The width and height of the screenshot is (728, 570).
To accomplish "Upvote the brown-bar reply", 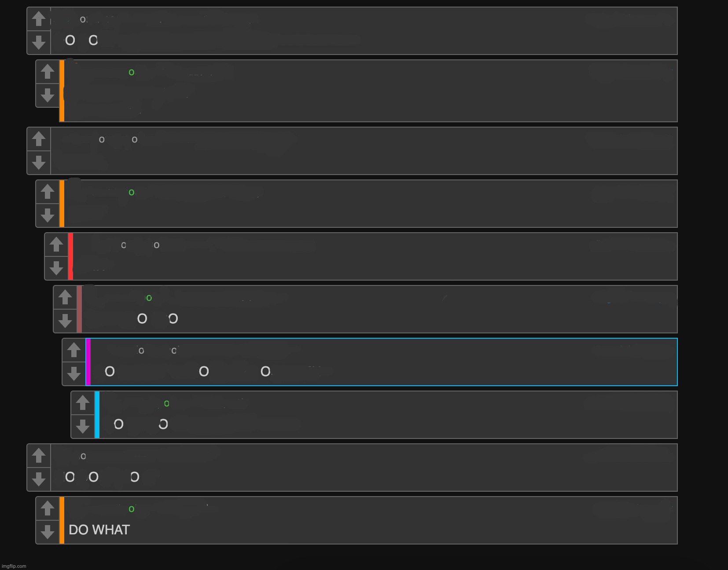I will 65,297.
